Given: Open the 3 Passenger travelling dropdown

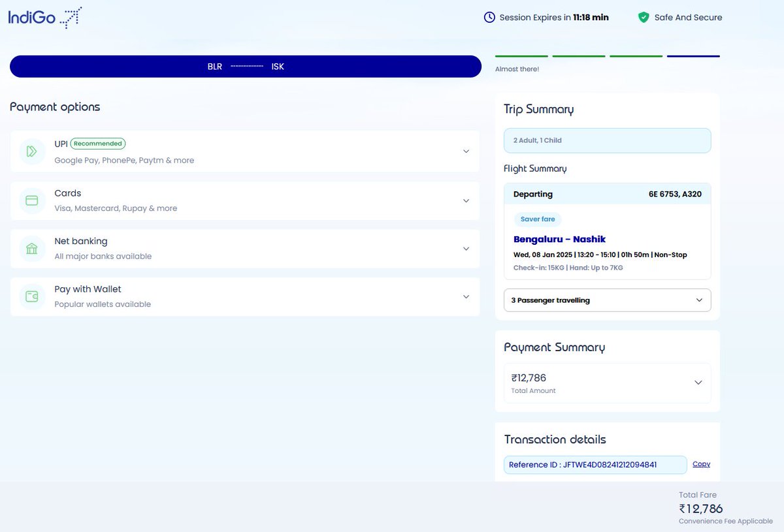Looking at the screenshot, I should point(608,300).
